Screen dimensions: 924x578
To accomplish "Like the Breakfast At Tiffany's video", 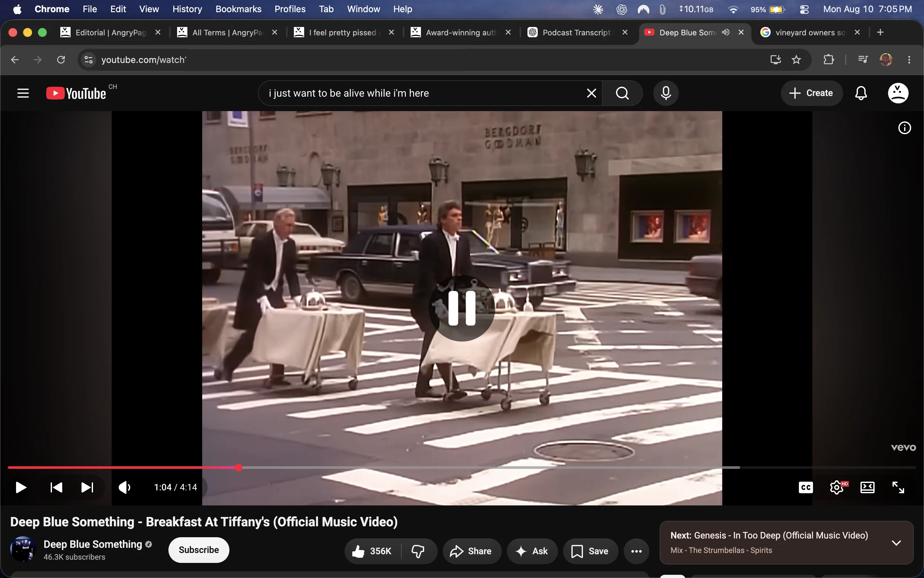I will (x=372, y=551).
